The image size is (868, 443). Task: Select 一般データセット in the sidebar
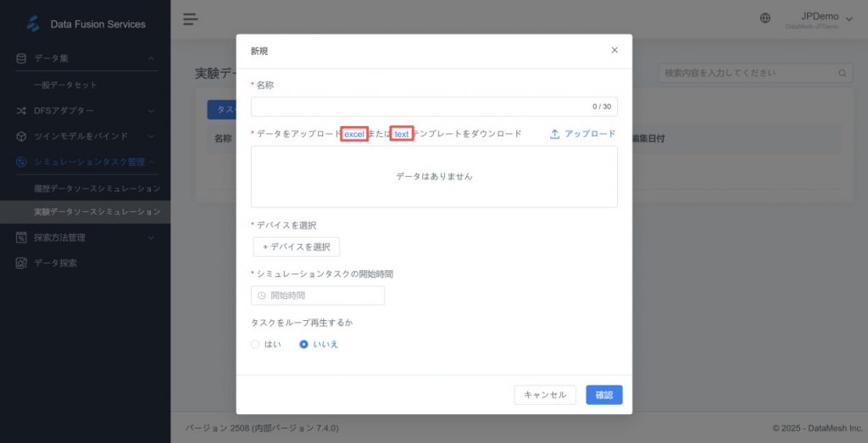pos(65,85)
